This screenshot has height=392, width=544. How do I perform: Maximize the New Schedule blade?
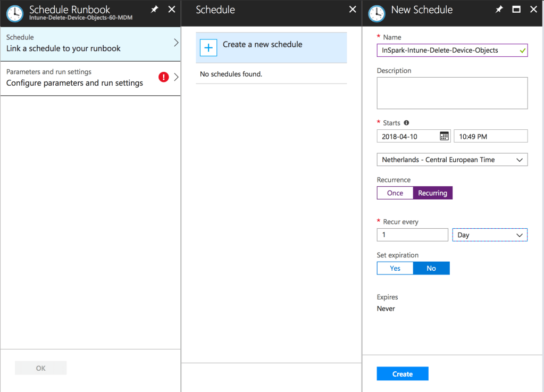click(516, 10)
